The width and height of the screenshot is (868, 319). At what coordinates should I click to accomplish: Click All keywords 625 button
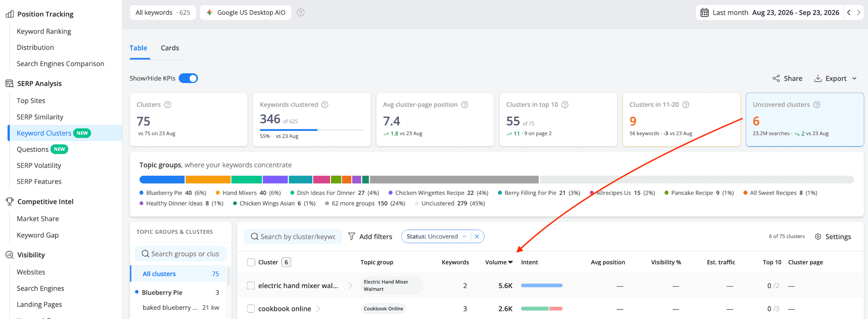coord(163,13)
